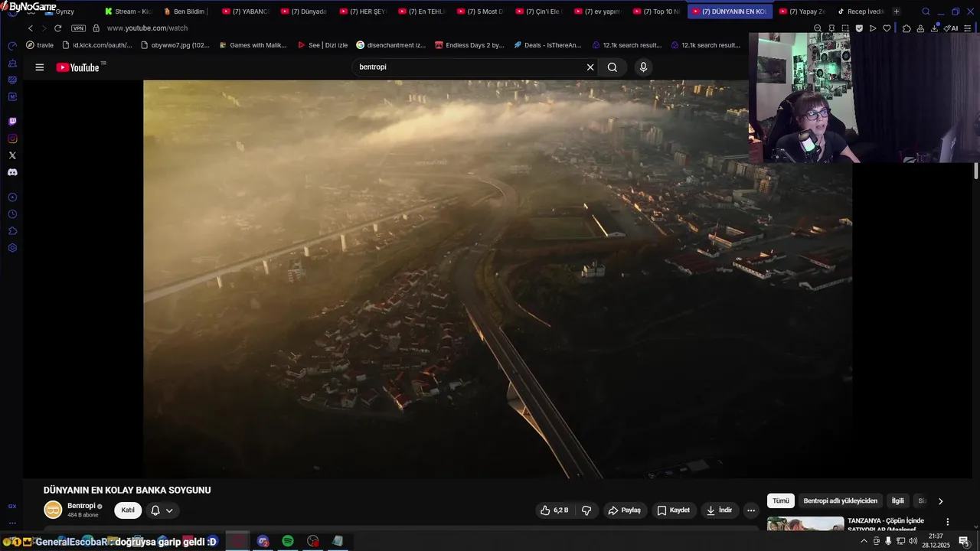
Task: Like the video showing 6,2 B
Action: (554, 510)
